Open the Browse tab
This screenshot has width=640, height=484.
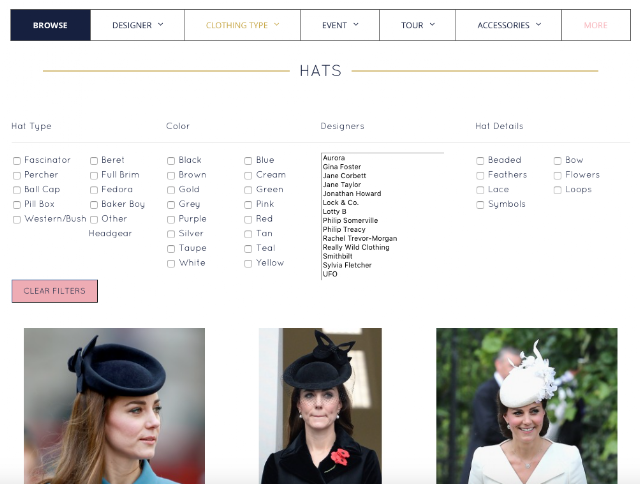pyautogui.click(x=50, y=25)
